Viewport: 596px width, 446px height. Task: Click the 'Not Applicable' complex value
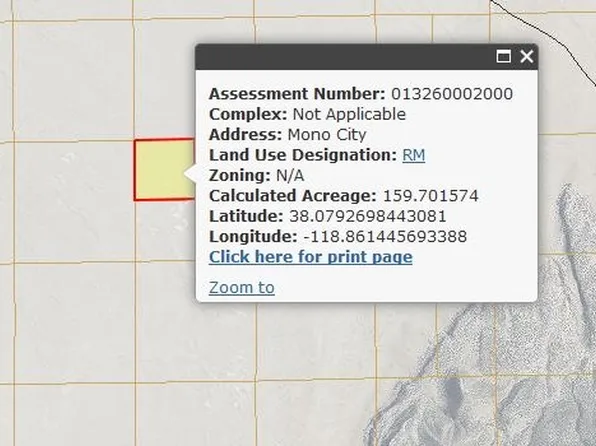coord(349,114)
